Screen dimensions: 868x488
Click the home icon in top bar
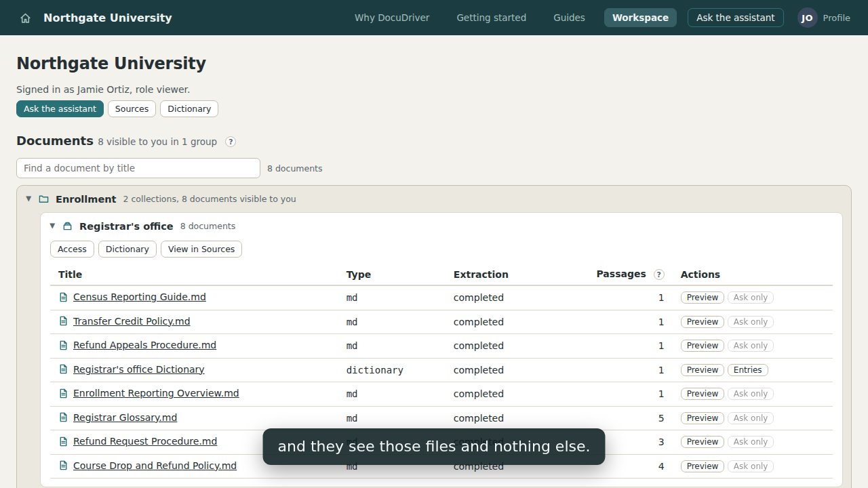point(25,18)
